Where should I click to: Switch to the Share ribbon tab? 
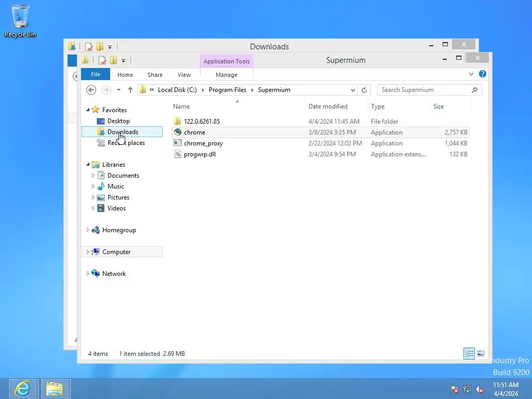click(155, 75)
